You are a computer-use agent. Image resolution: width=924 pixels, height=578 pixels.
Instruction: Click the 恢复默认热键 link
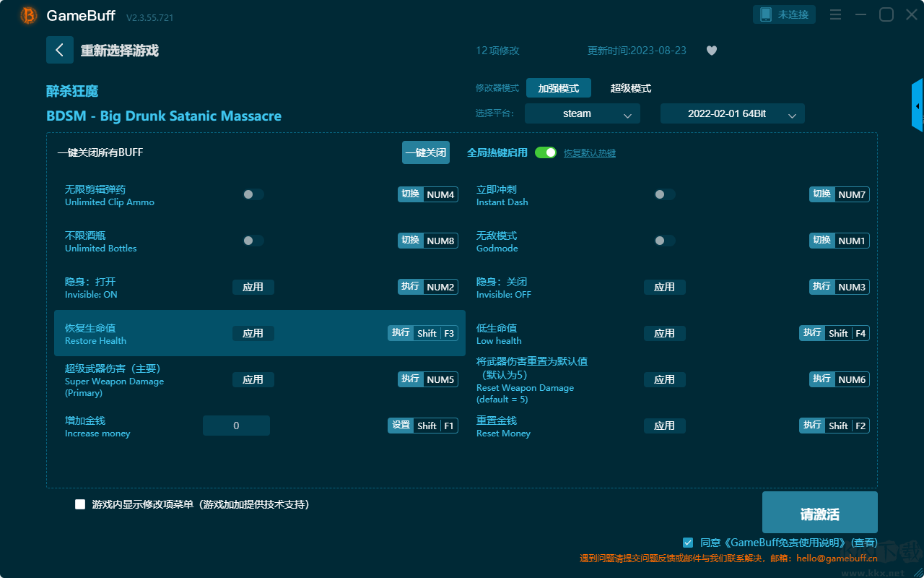pyautogui.click(x=590, y=153)
